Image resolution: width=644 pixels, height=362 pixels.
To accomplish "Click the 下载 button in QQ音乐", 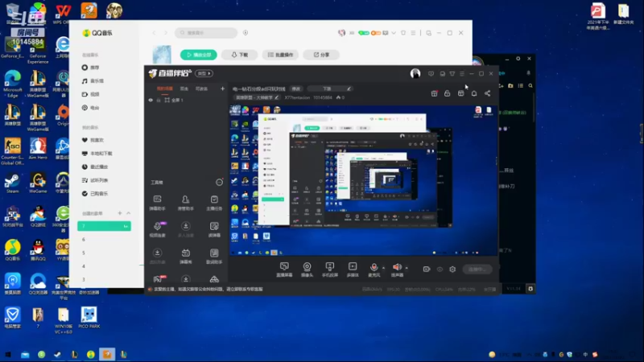I will (239, 55).
